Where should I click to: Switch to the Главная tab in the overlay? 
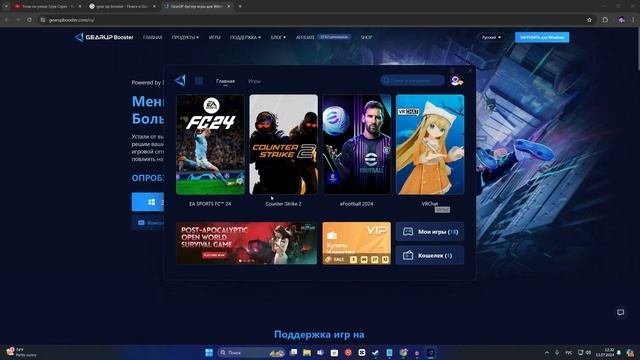click(225, 81)
